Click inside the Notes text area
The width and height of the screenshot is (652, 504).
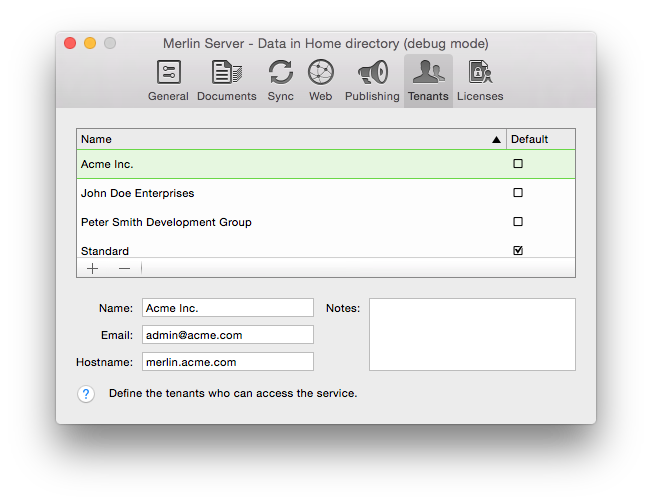pos(472,334)
